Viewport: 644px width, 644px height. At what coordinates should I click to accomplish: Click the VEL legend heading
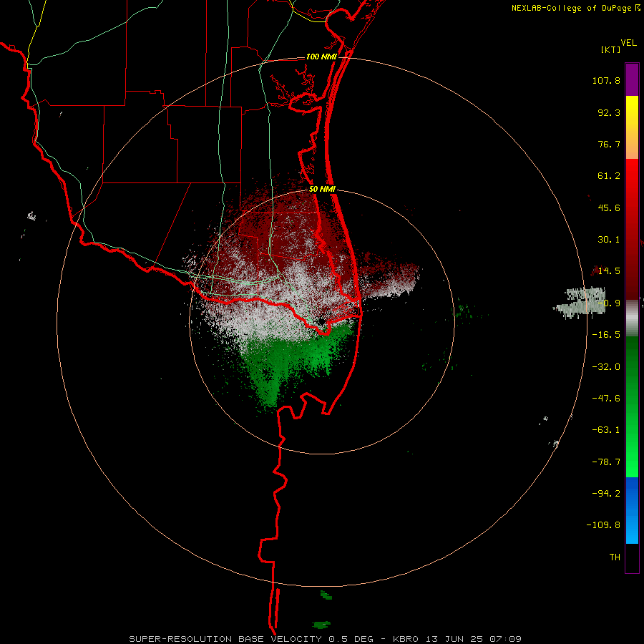pyautogui.click(x=629, y=43)
